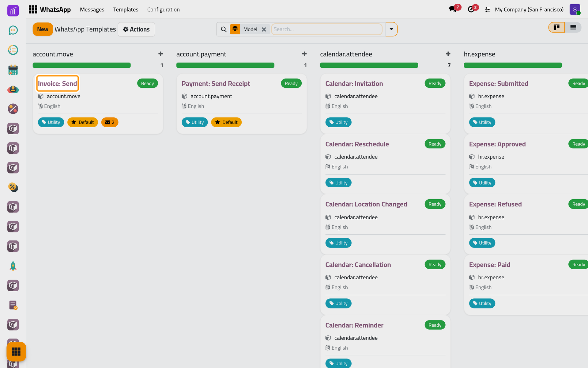Open the Invoice: Send template
The image size is (588, 368).
click(58, 83)
